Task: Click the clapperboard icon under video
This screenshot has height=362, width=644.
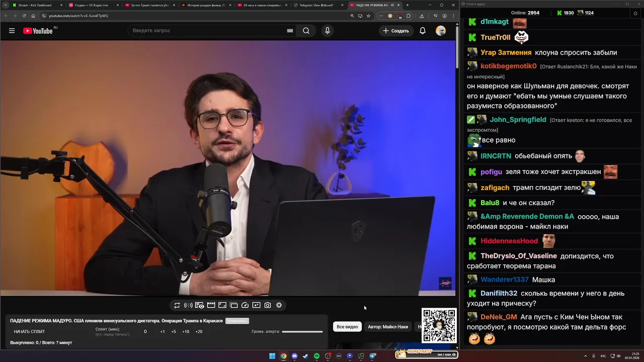Action: 211,305
